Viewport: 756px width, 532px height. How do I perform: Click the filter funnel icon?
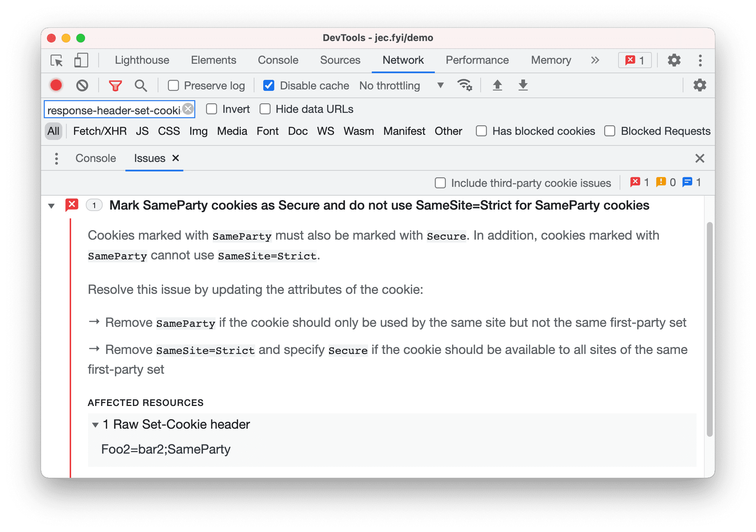115,85
